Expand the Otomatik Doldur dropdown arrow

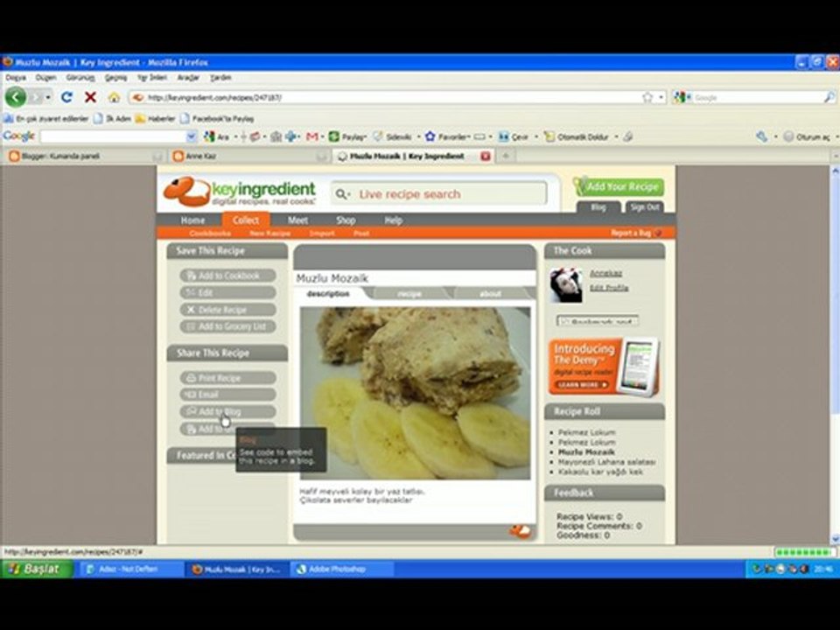click(616, 136)
